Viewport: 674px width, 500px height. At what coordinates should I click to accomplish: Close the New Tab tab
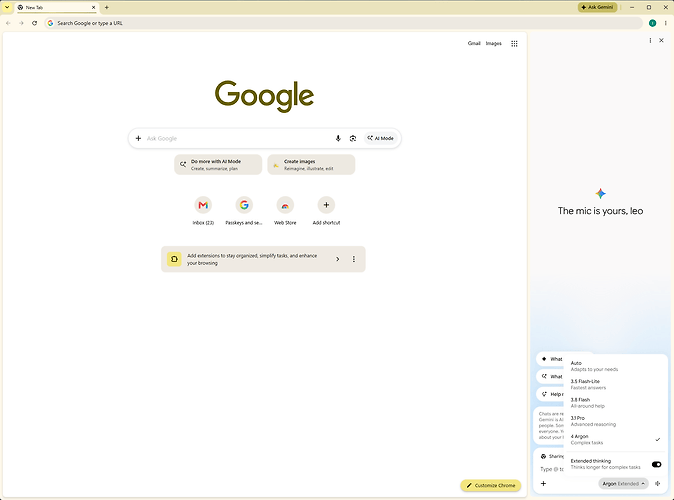pyautogui.click(x=93, y=7)
